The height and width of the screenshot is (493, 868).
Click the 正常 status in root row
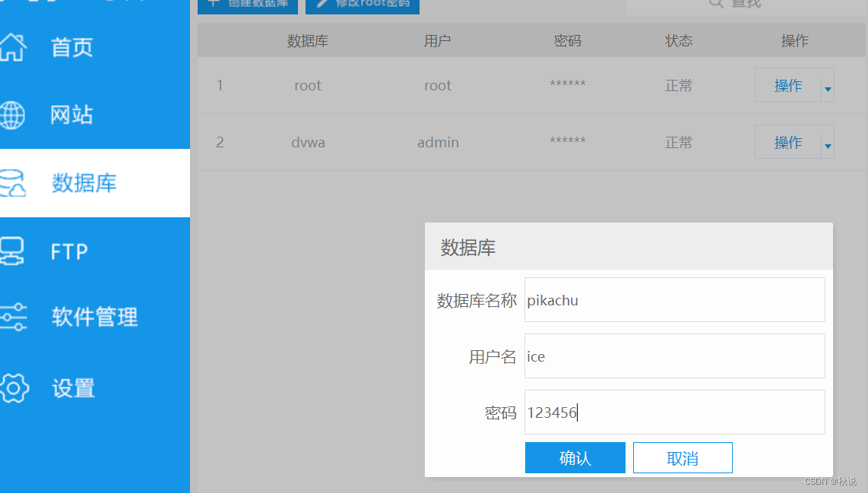tap(679, 86)
